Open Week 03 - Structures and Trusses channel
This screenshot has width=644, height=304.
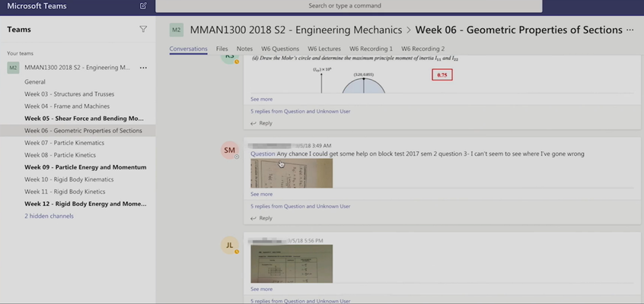(78, 94)
